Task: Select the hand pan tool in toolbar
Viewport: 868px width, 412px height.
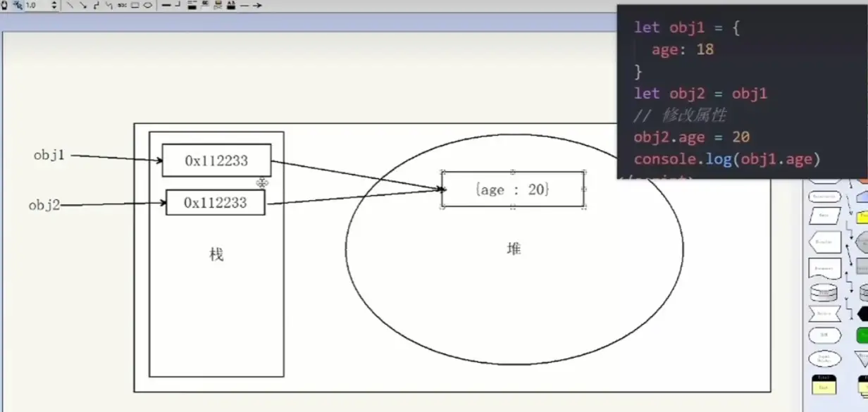Action: (4, 5)
